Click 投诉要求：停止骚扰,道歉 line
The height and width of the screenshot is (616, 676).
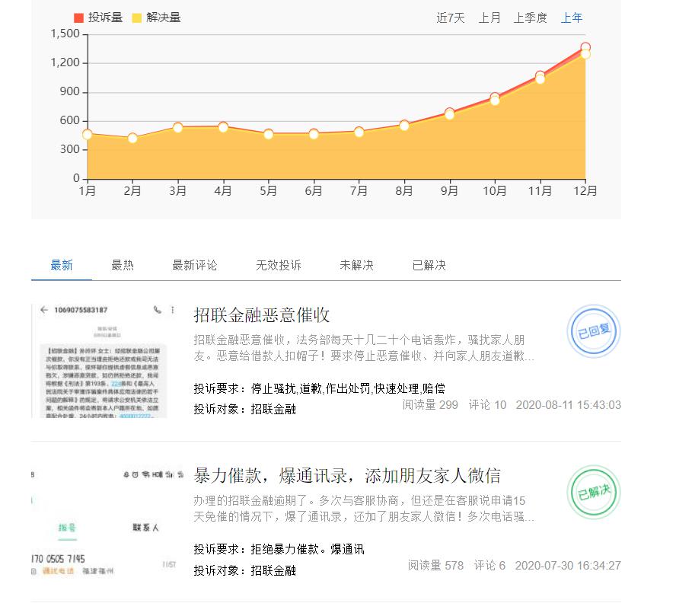pyautogui.click(x=319, y=388)
